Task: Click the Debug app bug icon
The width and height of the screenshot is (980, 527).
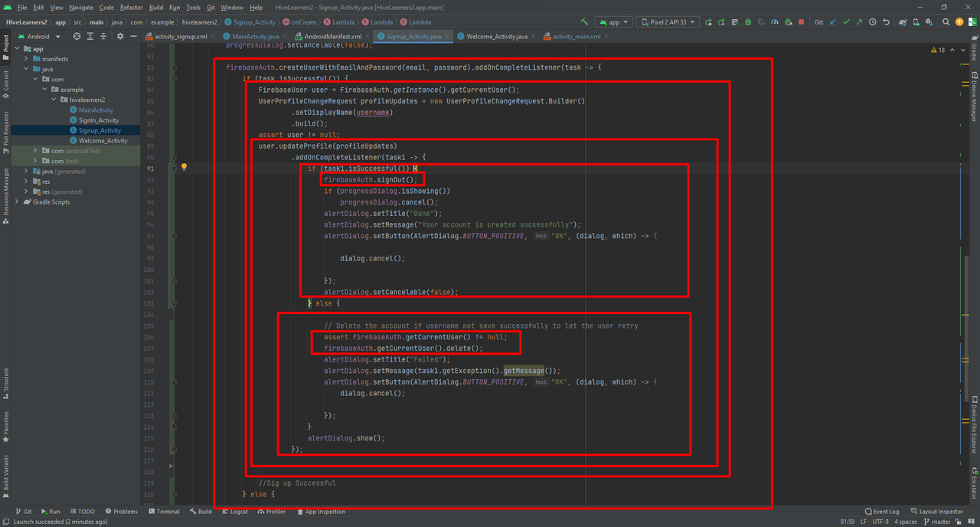Action: tap(747, 22)
